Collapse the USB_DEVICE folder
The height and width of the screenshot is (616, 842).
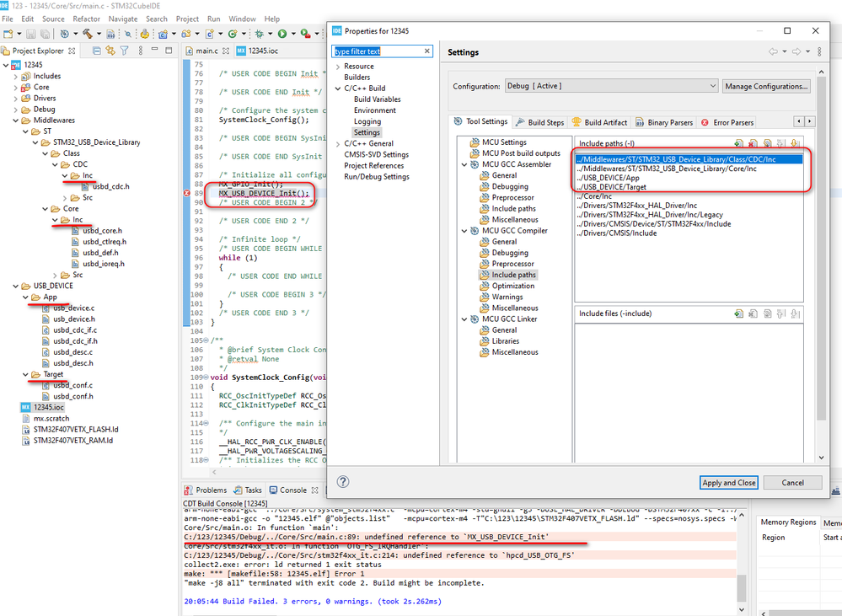click(x=15, y=286)
